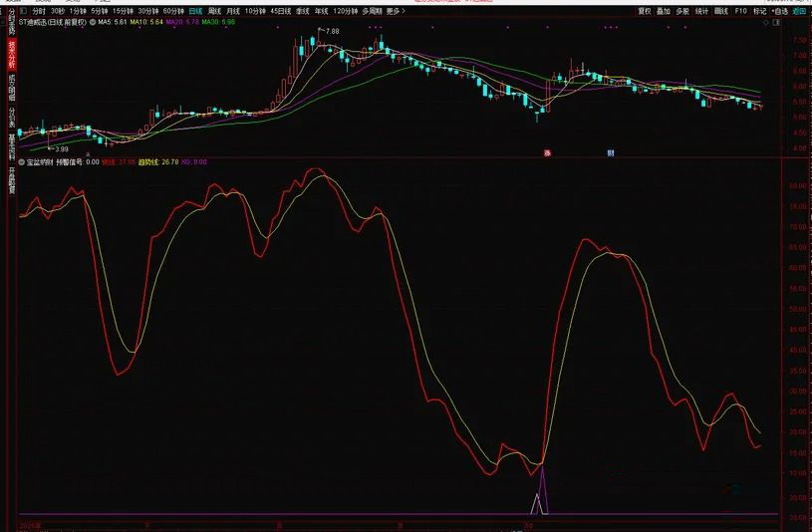Select the 60分钟 period tab

(173, 11)
